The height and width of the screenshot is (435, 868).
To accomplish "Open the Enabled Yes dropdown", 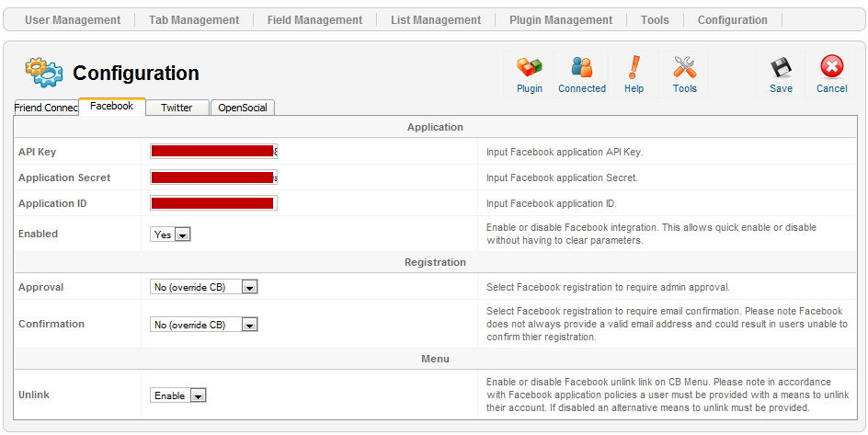I will tap(170, 235).
